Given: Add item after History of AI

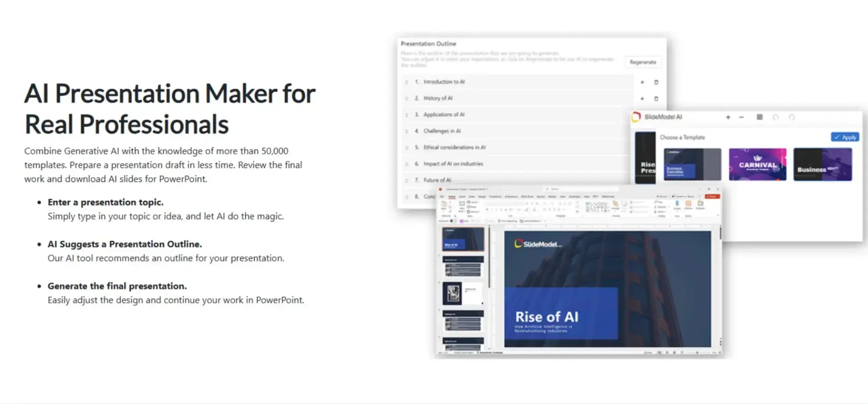Looking at the screenshot, I should click(x=642, y=99).
